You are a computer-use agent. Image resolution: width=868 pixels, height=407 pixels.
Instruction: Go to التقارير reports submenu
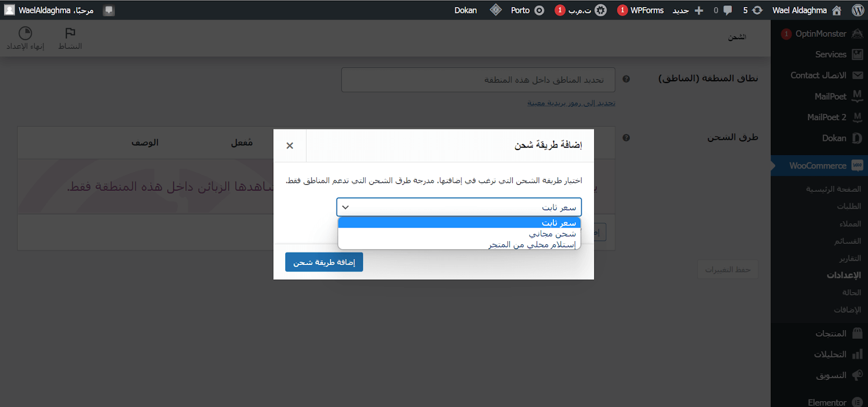click(850, 258)
